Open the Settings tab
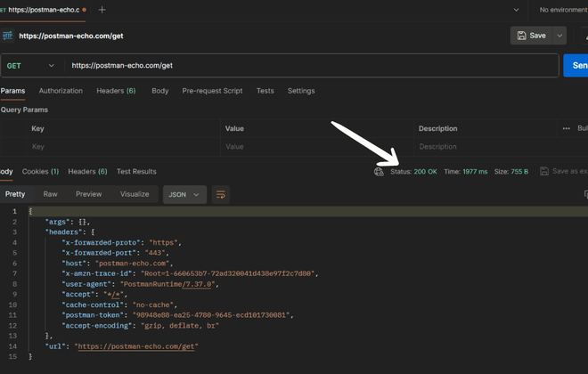The image size is (588, 374). [x=301, y=91]
